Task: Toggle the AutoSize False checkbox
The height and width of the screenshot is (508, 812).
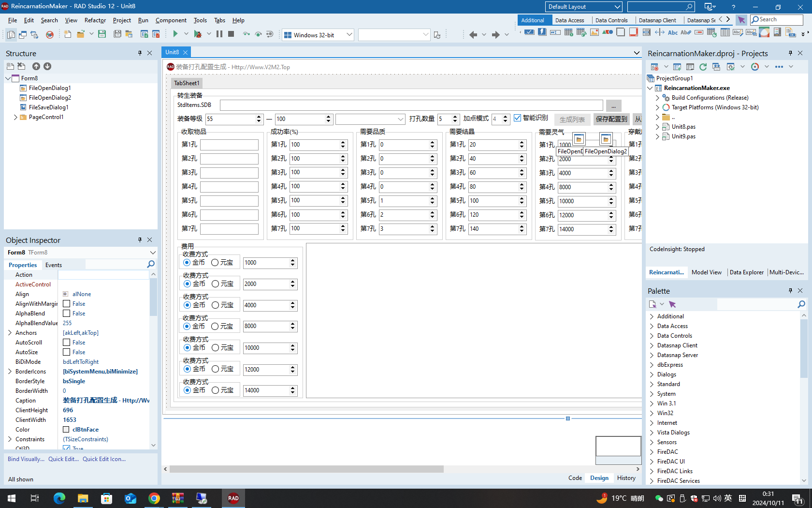Action: click(67, 352)
